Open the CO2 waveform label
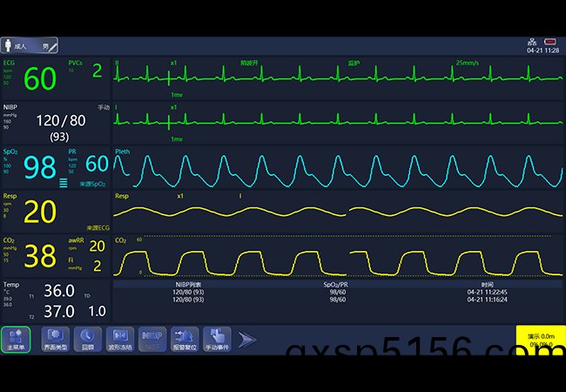The image size is (566, 392). point(120,240)
